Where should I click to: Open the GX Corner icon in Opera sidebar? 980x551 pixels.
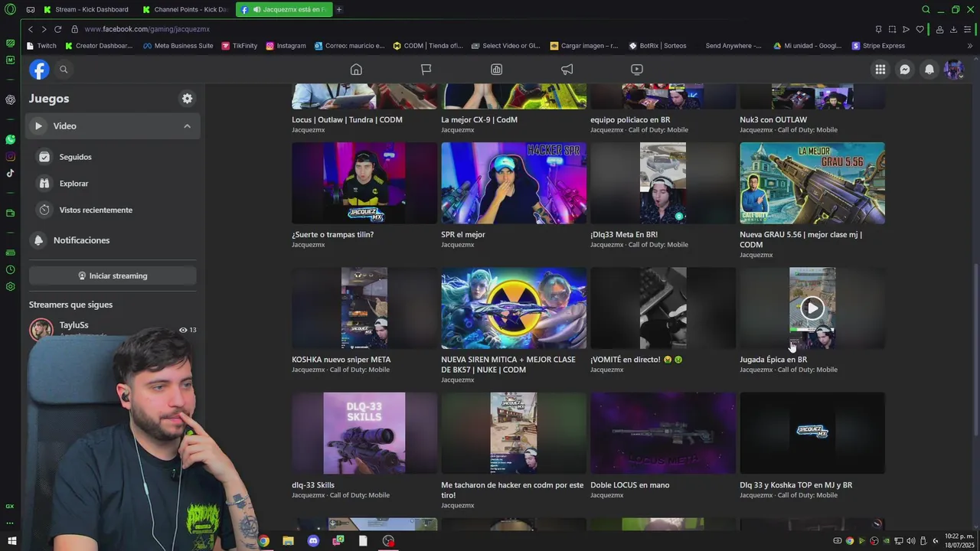[x=10, y=506]
